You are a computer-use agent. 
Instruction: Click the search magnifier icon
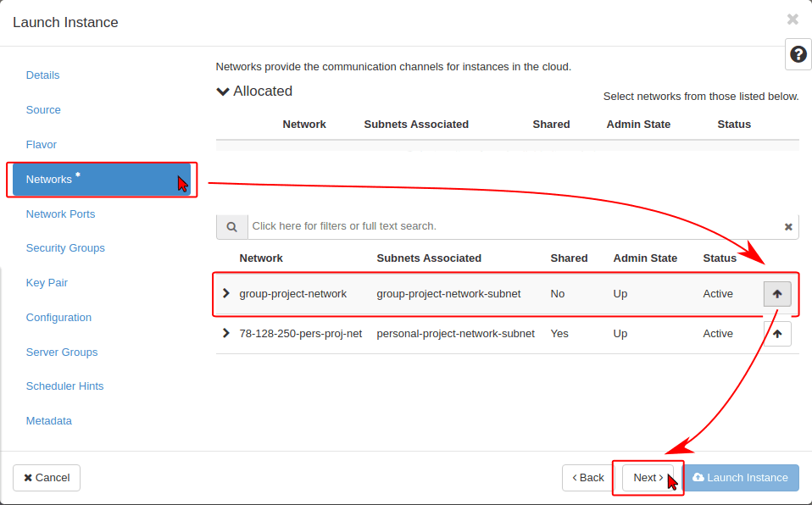(231, 227)
